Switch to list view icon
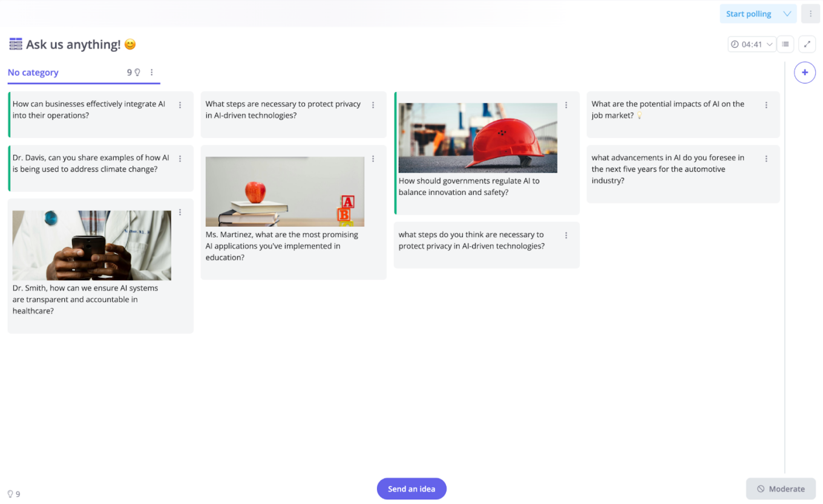Image resolution: width=823 pixels, height=504 pixels. [x=785, y=44]
